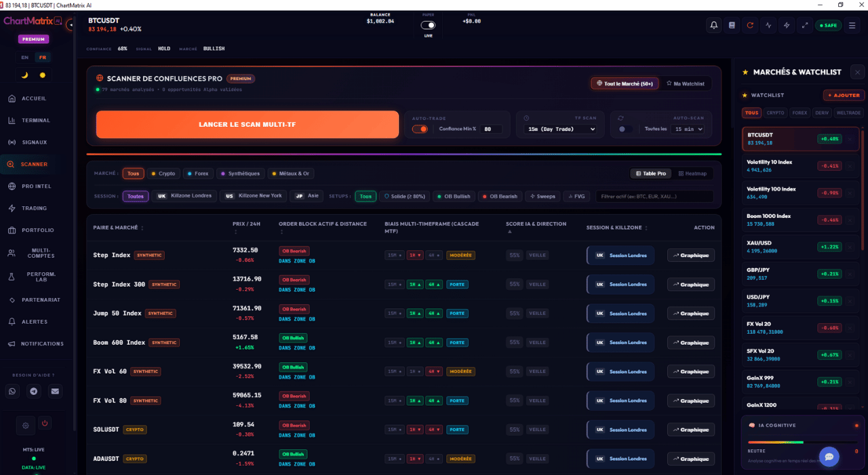
Task: Open email support envelope icon
Action: click(x=55, y=391)
